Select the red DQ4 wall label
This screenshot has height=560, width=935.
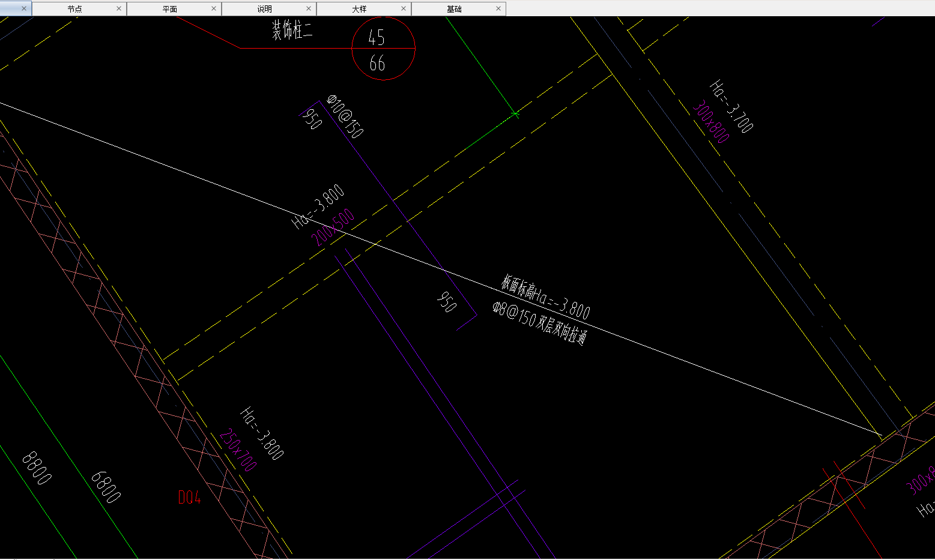[189, 497]
